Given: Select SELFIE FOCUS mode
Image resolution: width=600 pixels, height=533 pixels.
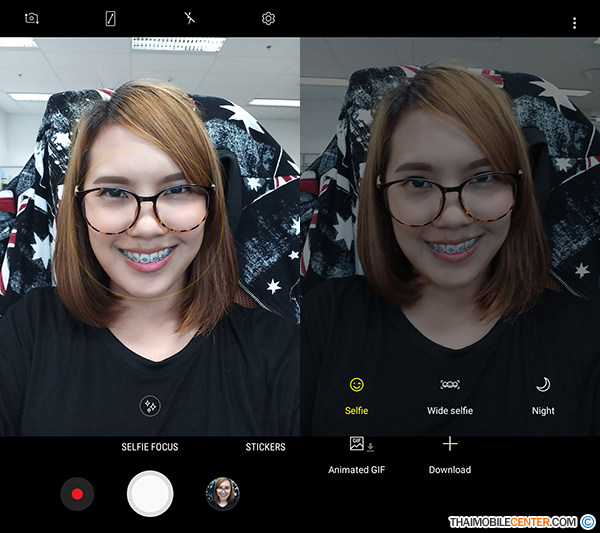Looking at the screenshot, I should click(150, 447).
